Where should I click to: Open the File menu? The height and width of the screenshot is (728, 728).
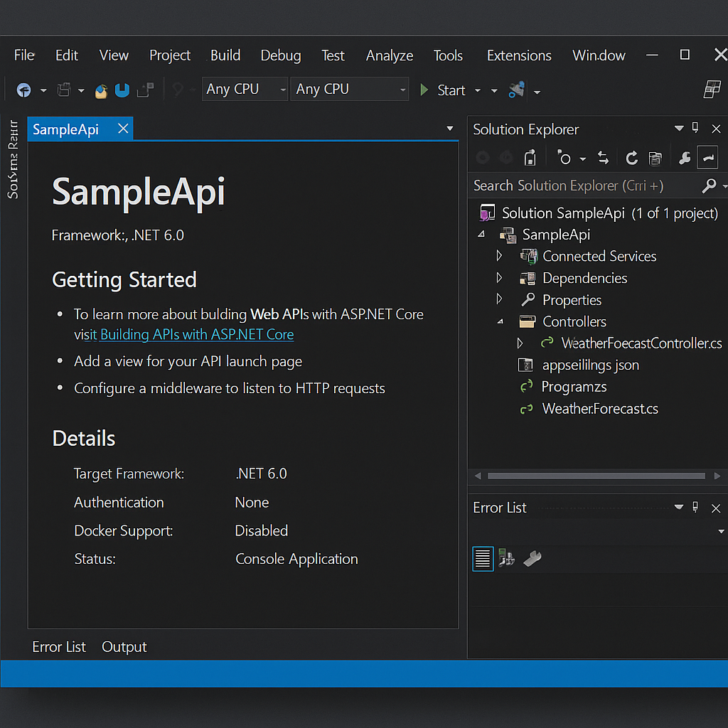(x=24, y=55)
